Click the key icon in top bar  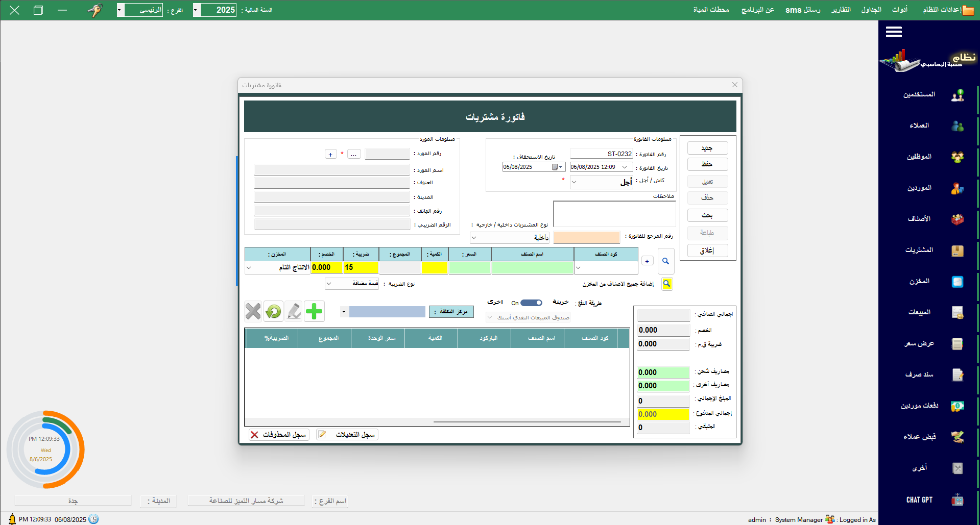(x=95, y=10)
